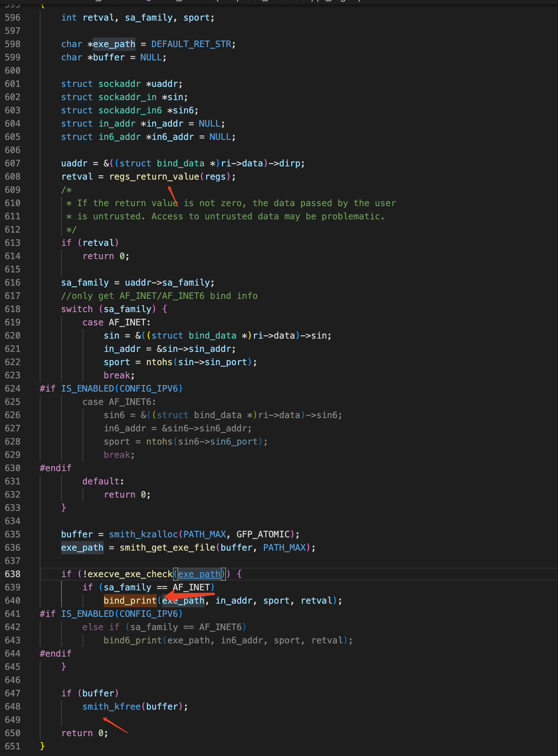Click line number 610 in the gutter
This screenshot has height=756, width=558.
point(13,203)
